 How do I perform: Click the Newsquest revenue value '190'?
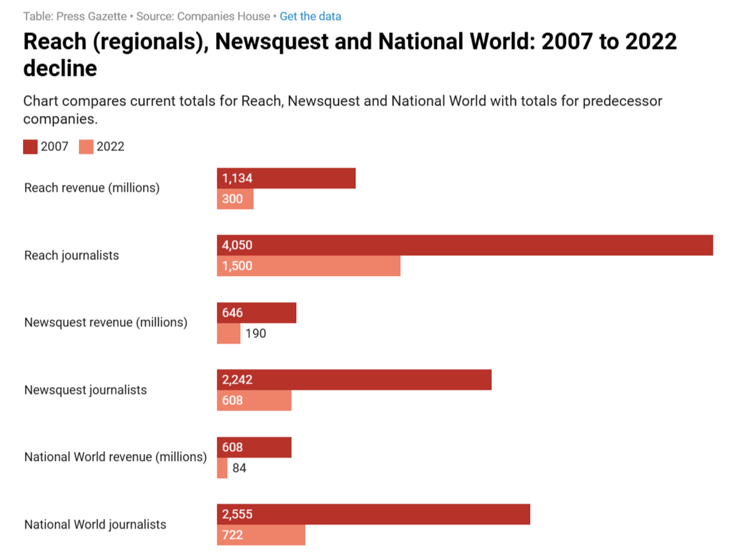pos(256,334)
